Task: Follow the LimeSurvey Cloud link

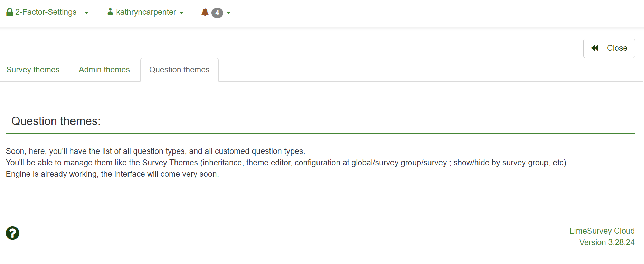Action: point(602,231)
